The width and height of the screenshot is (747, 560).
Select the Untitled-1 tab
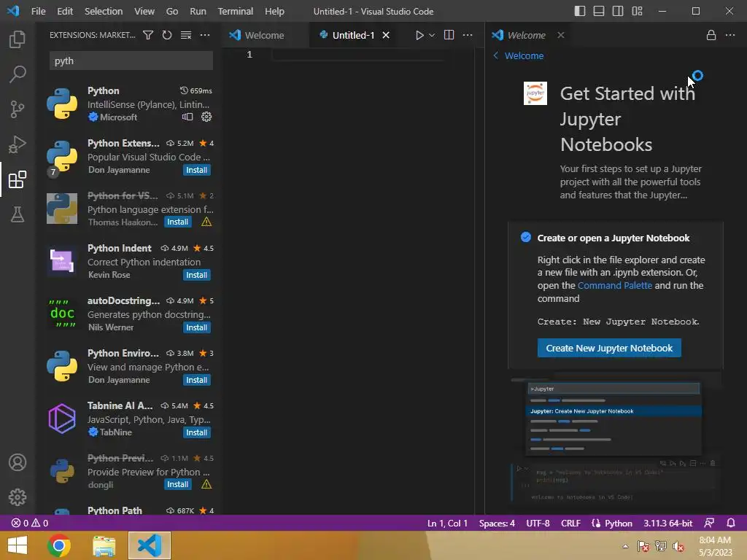click(352, 35)
